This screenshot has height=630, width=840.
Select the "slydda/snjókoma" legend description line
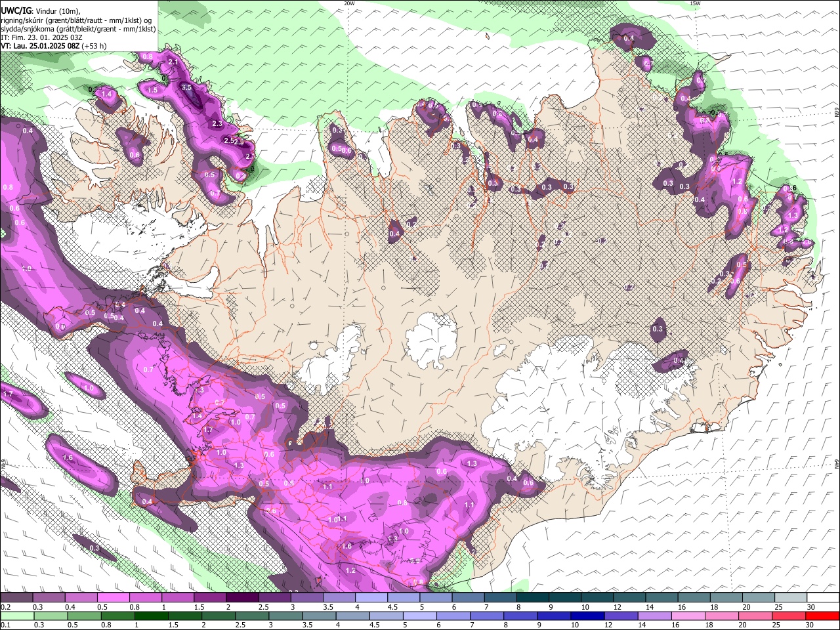pyautogui.click(x=78, y=29)
